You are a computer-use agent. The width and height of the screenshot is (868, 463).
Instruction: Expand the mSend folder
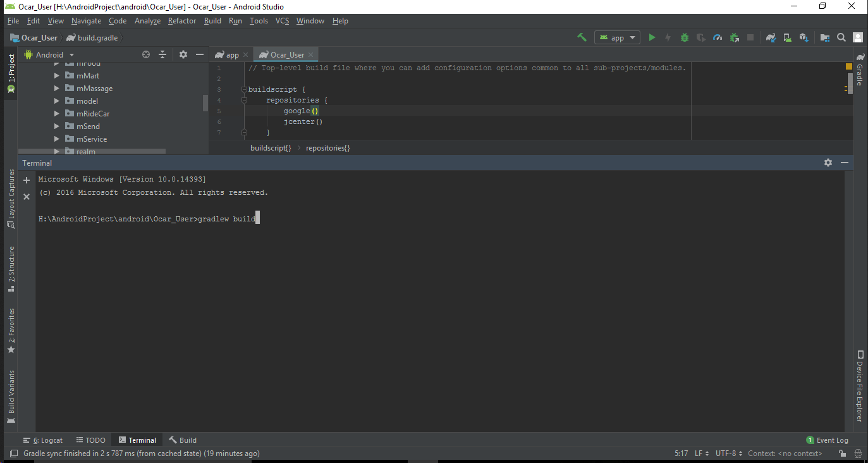(x=56, y=127)
